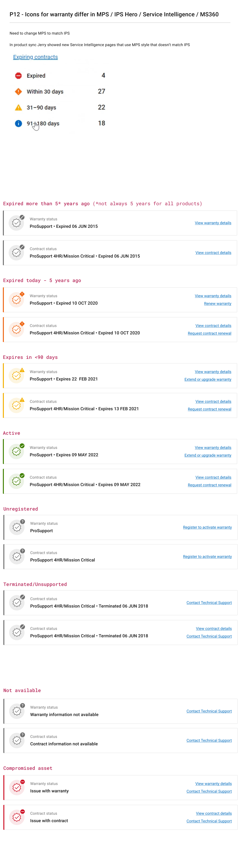The height and width of the screenshot is (868, 240).
Task: Click Extend or upgrade warranty in Active section
Action: click(x=208, y=455)
